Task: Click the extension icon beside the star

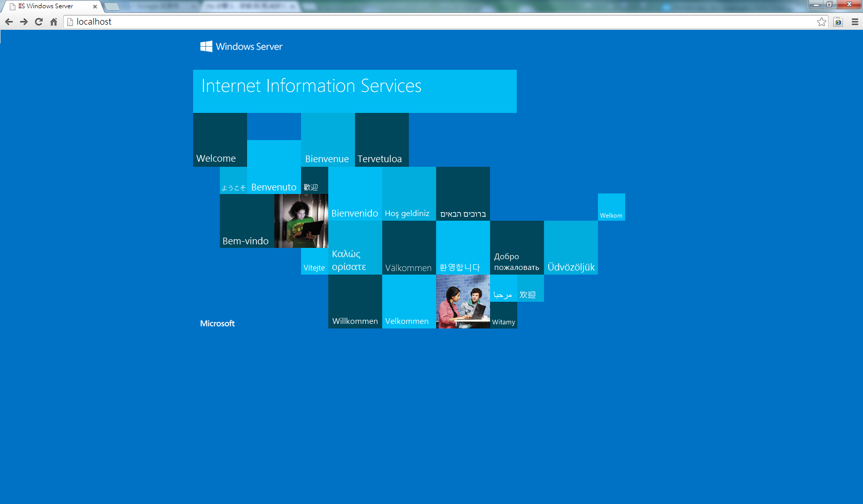Action: click(x=838, y=22)
